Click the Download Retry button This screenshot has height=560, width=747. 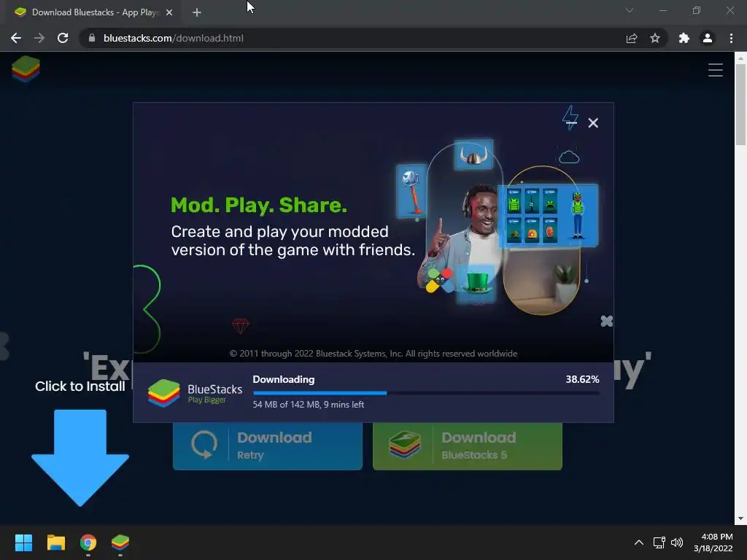tap(267, 446)
